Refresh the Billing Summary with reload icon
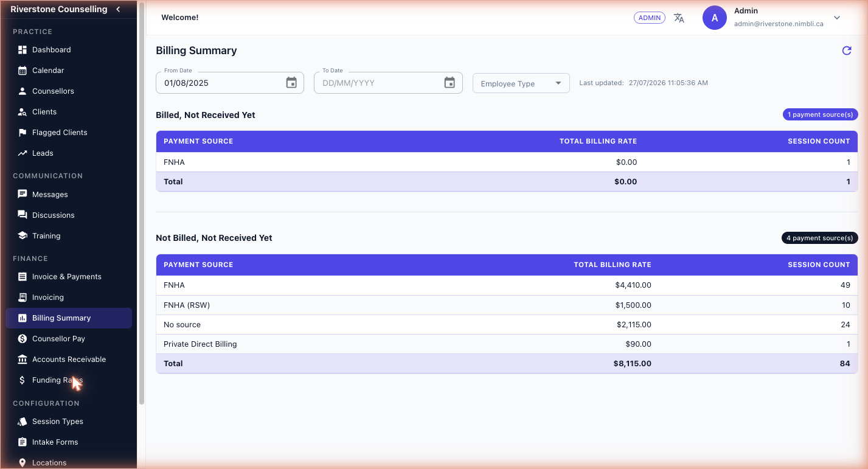The width and height of the screenshot is (868, 469). (847, 50)
